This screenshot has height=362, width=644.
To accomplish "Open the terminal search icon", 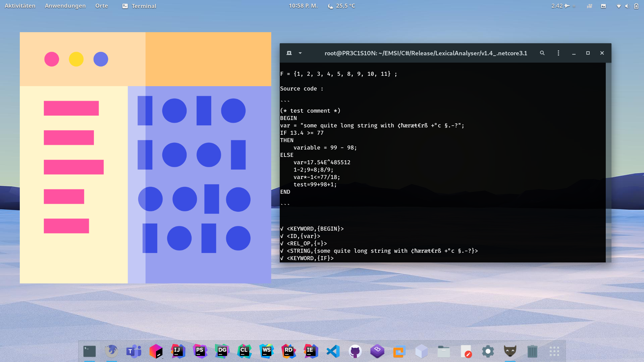I will coord(542,53).
